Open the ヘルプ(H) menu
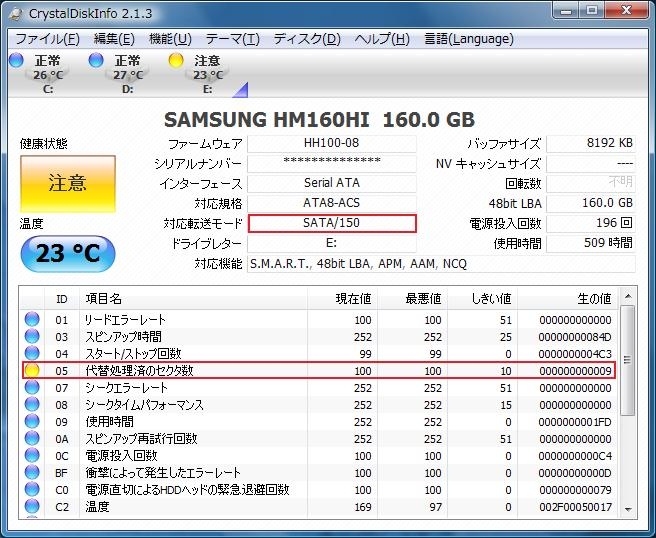Screen dimensions: 656x538 pos(382,39)
